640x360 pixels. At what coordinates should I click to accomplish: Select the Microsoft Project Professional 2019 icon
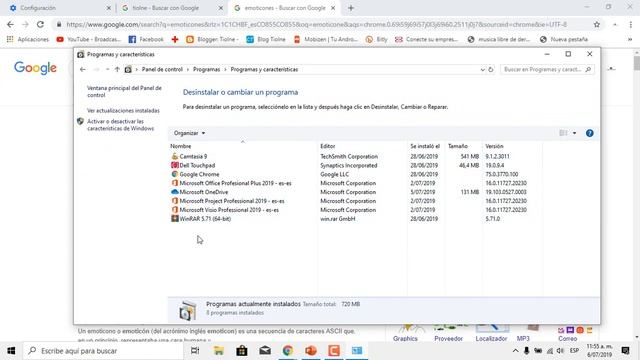175,201
